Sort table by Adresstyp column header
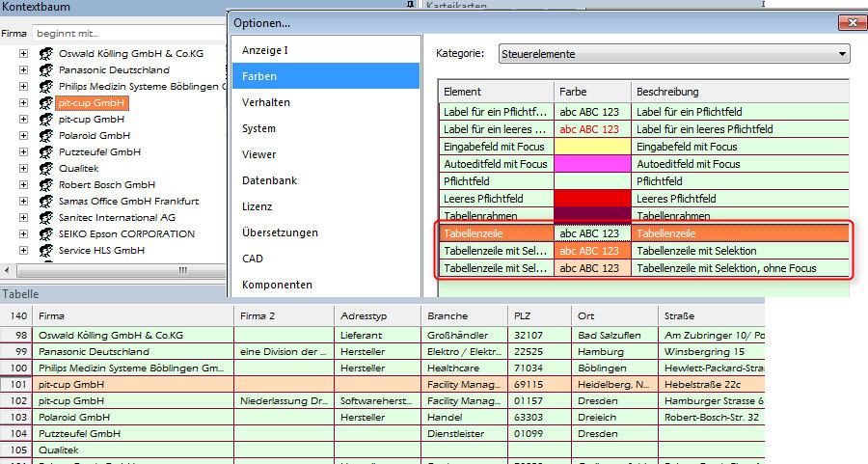This screenshot has height=464, width=868. tap(377, 316)
